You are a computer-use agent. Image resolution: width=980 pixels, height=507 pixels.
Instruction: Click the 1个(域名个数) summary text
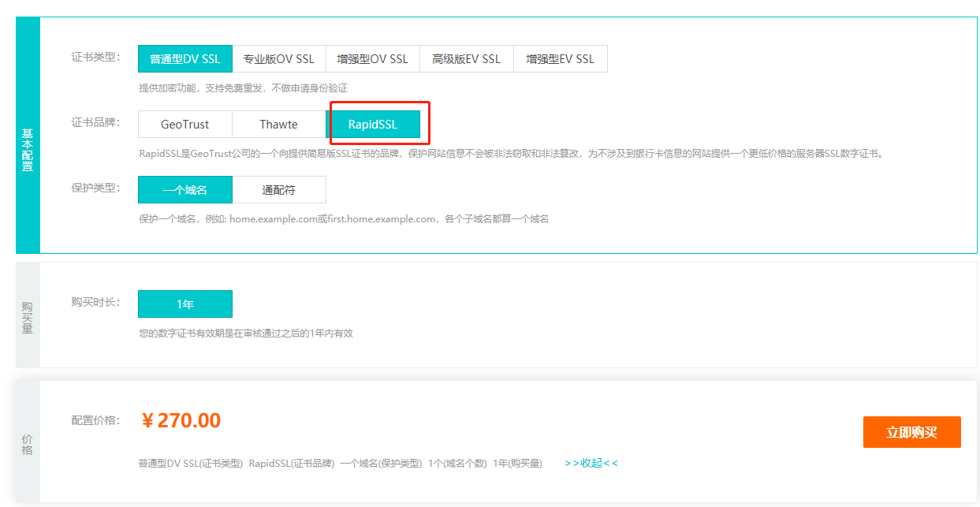click(457, 463)
